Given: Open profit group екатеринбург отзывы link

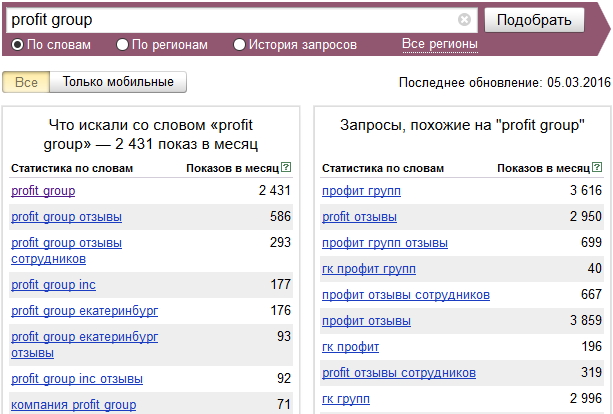Looking at the screenshot, I should click(x=84, y=344).
